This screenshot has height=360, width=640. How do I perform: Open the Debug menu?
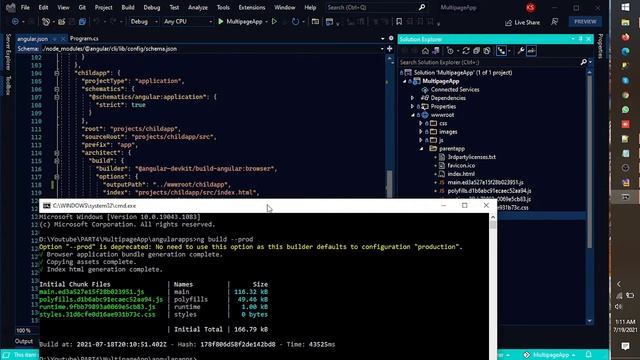[152, 7]
